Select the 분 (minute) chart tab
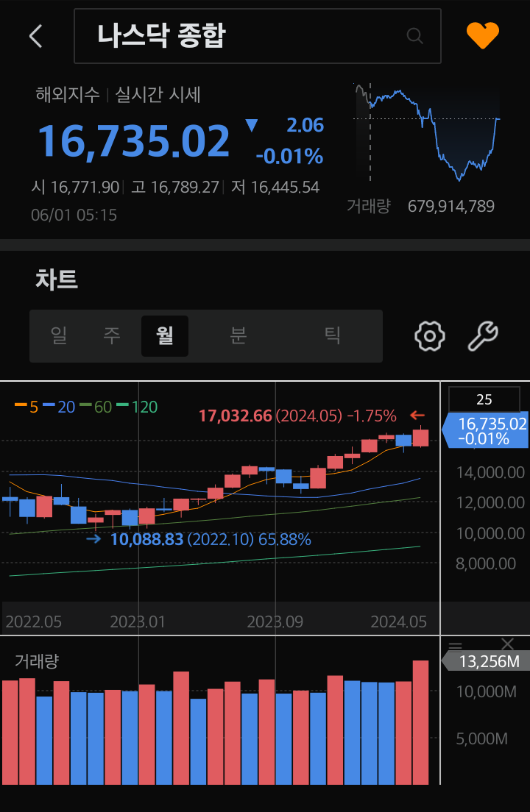 [x=239, y=336]
